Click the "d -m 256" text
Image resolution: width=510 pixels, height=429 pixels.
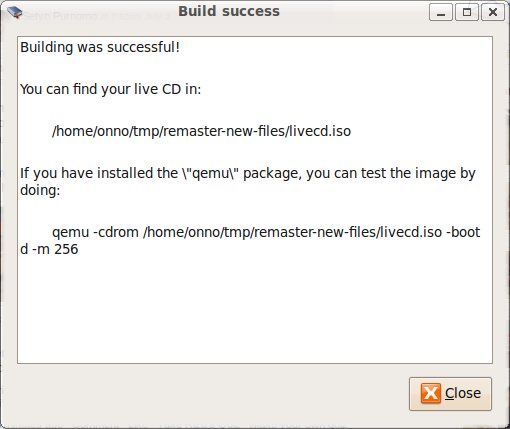coord(49,249)
